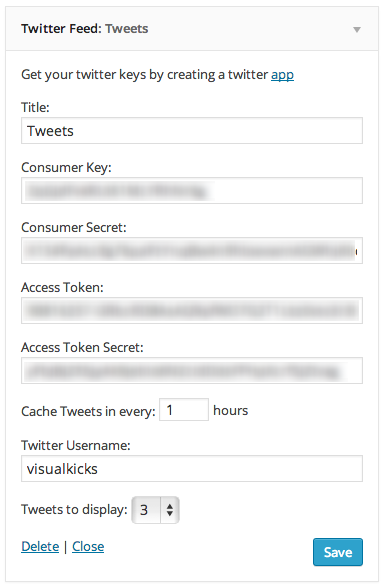Click the Delete link

pyautogui.click(x=40, y=546)
